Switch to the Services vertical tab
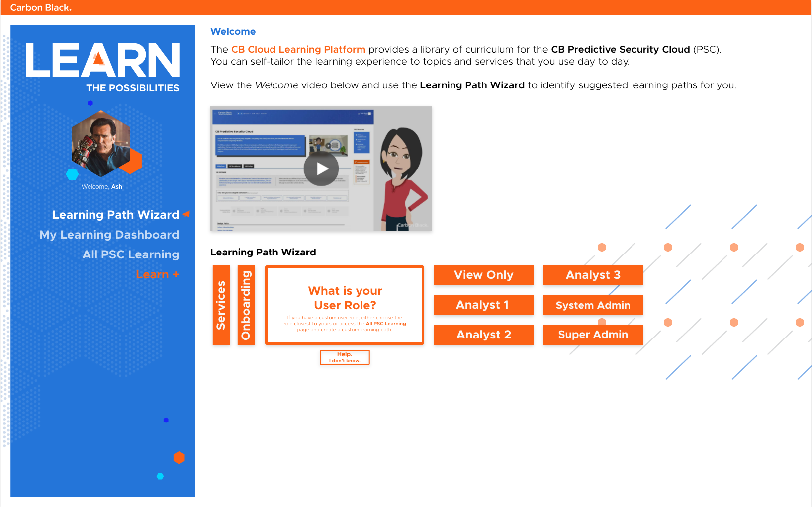Viewport: 812px width, 507px height. tap(221, 305)
